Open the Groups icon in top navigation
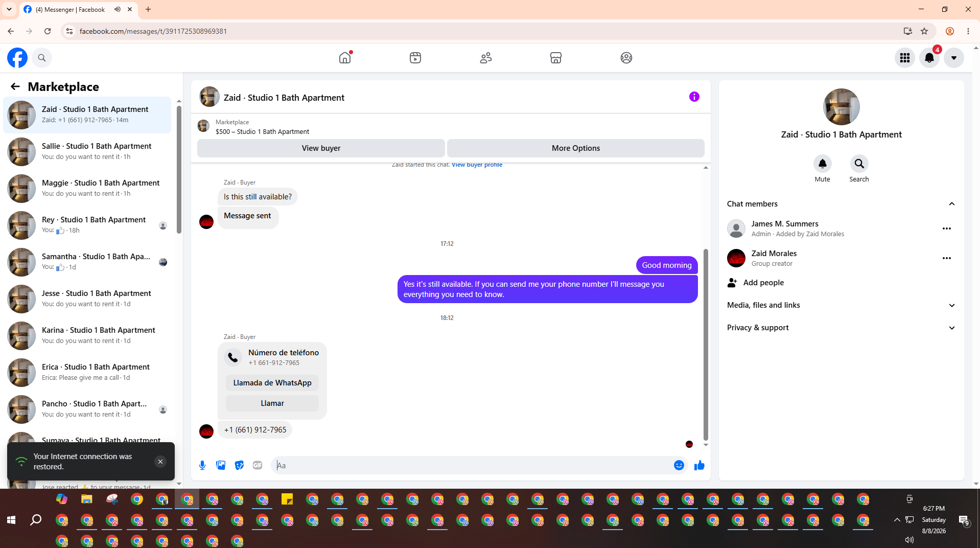 626,58
